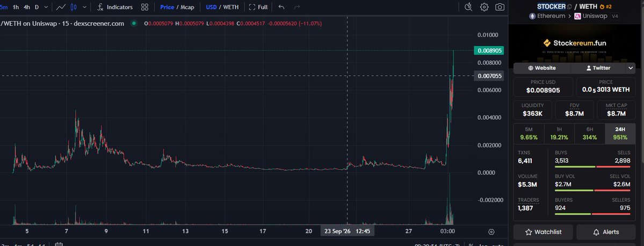Open the Indicators fx menu
The width and height of the screenshot is (644, 246).
tap(115, 7)
